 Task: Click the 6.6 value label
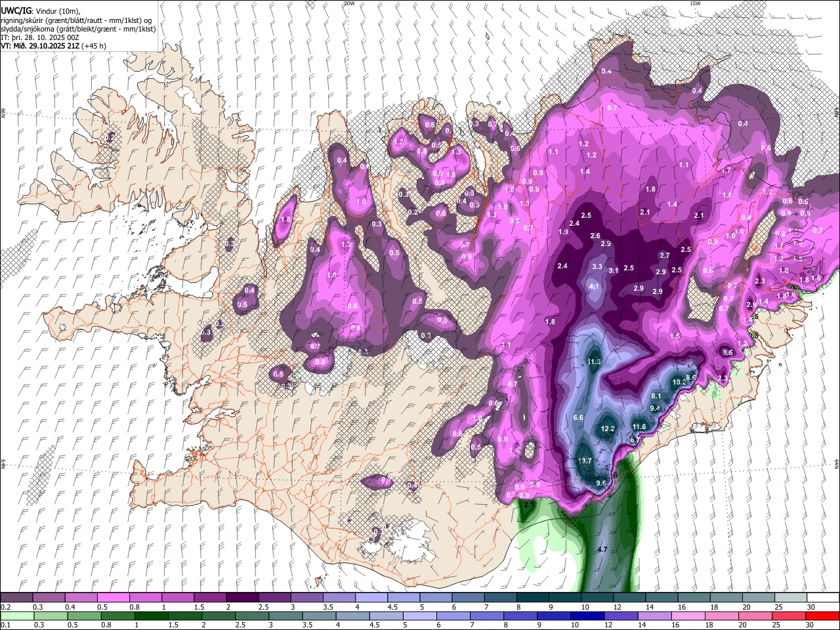pos(578,418)
